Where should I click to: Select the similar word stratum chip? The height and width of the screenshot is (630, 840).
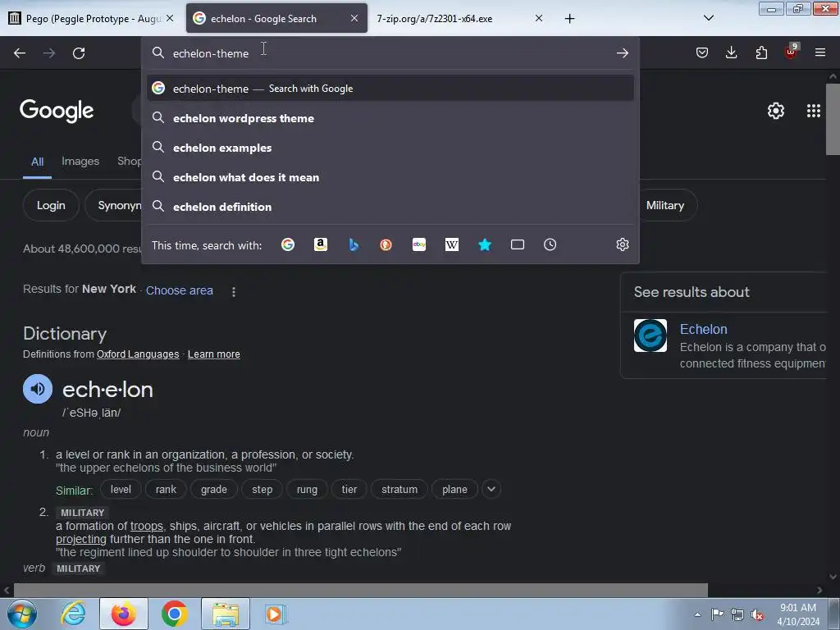point(399,489)
